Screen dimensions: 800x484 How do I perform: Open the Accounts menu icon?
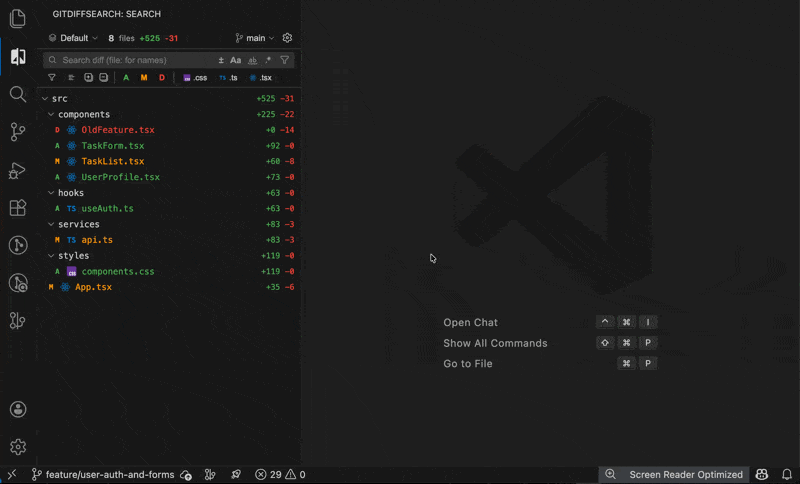click(x=17, y=409)
